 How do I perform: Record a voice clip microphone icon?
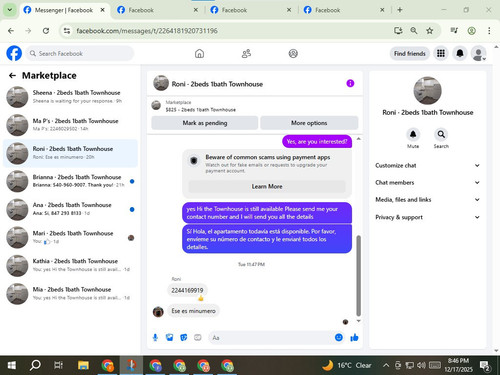point(155,338)
